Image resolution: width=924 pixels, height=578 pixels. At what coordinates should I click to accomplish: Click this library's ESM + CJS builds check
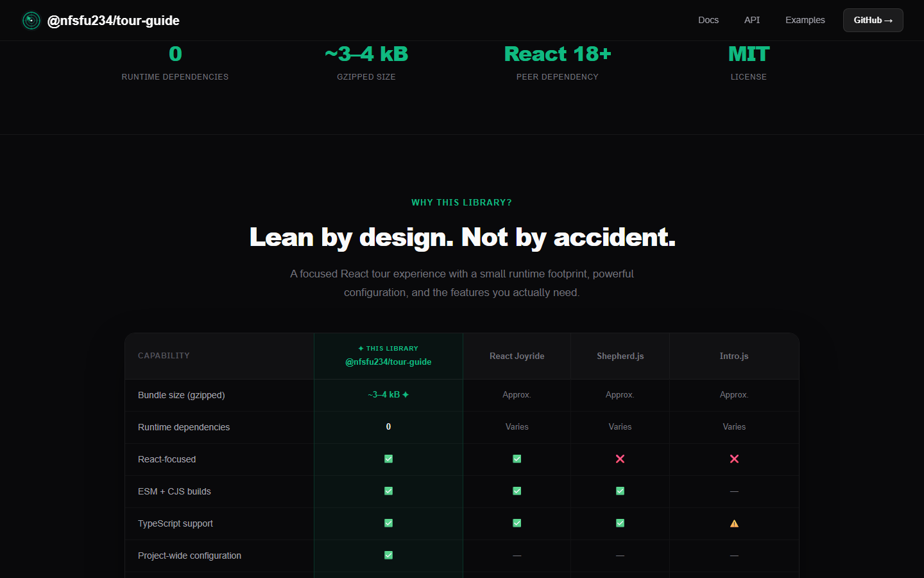(388, 491)
